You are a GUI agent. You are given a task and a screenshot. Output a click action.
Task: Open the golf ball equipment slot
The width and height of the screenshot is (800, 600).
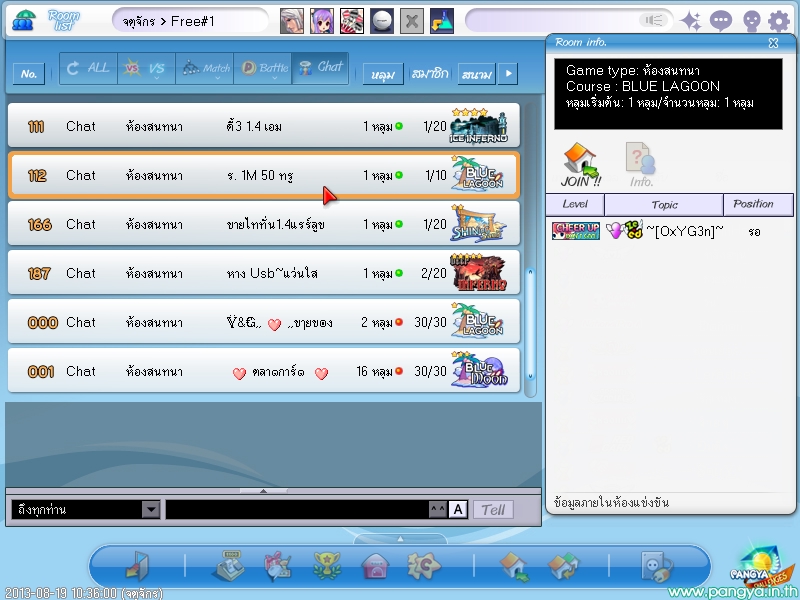382,21
